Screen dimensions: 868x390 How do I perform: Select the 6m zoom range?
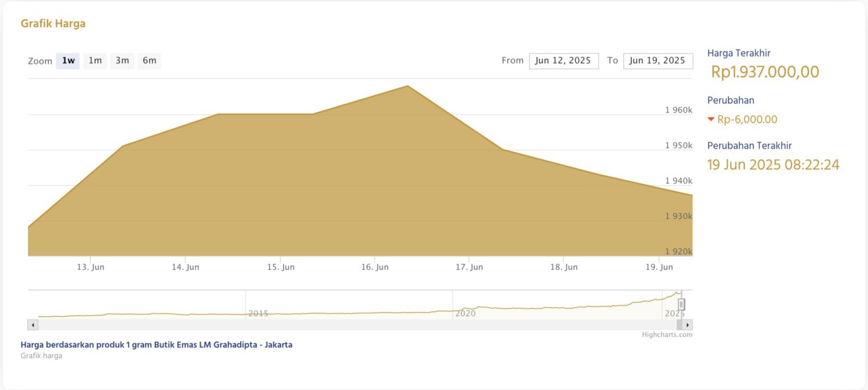(149, 61)
